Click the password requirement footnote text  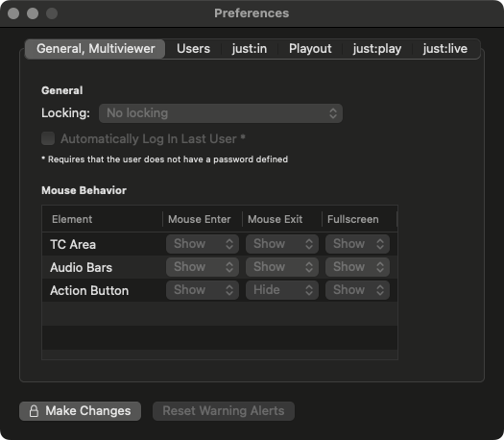point(164,159)
